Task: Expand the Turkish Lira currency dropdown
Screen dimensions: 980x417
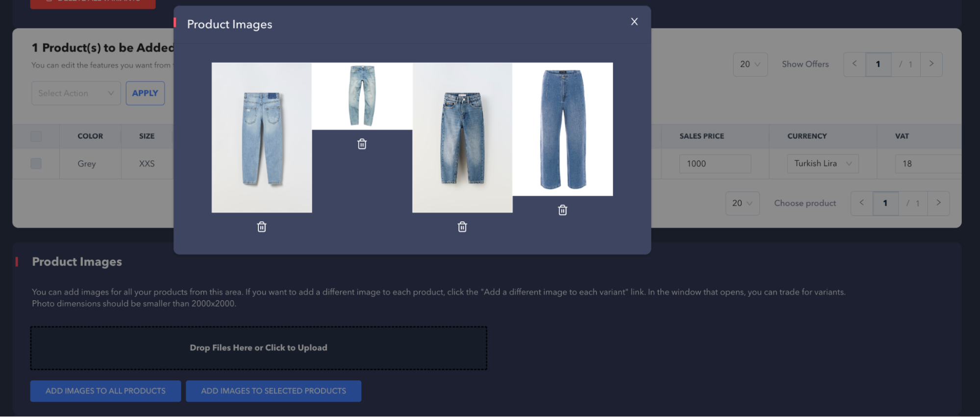Action: 823,163
